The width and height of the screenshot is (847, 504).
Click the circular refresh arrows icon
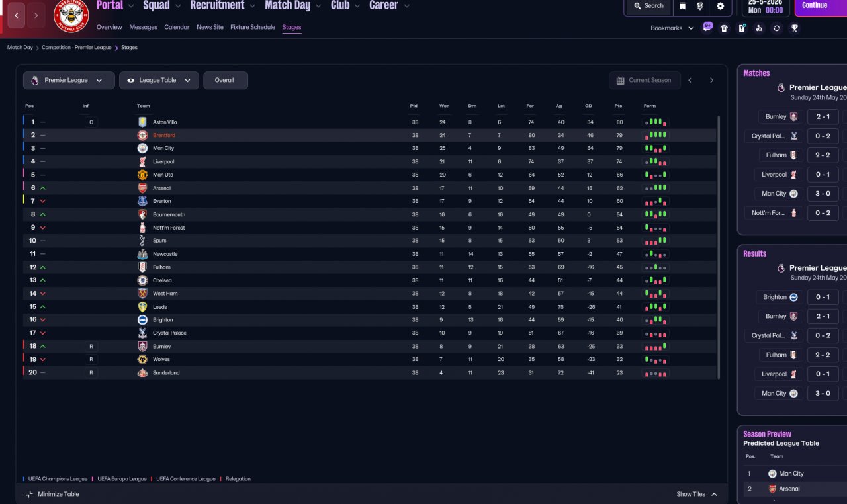click(777, 28)
